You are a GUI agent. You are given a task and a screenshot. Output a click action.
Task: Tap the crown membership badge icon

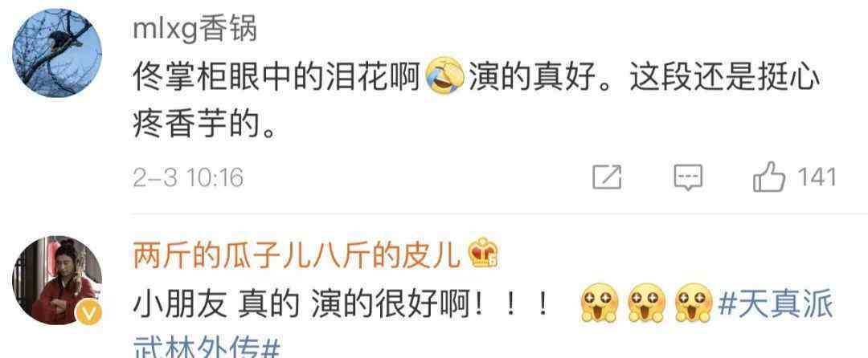tap(483, 254)
